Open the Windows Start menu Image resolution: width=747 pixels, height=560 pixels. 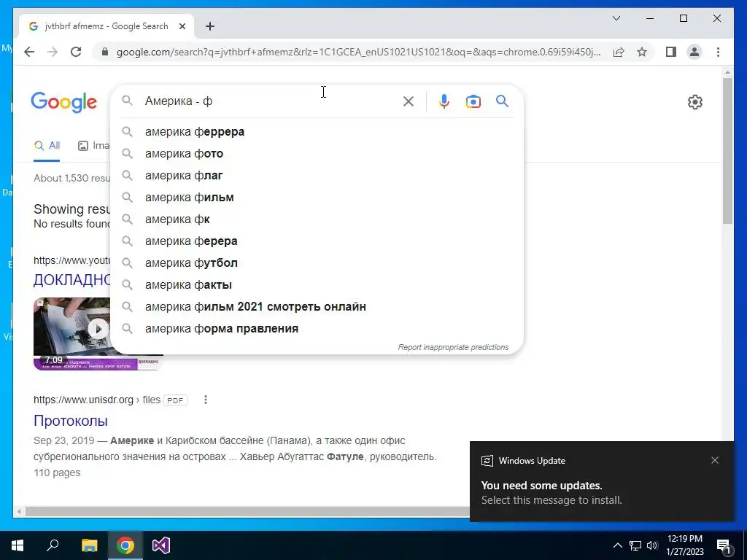point(18,545)
